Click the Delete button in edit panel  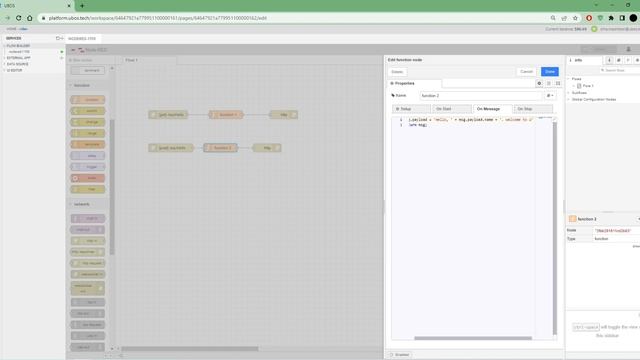coord(397,72)
